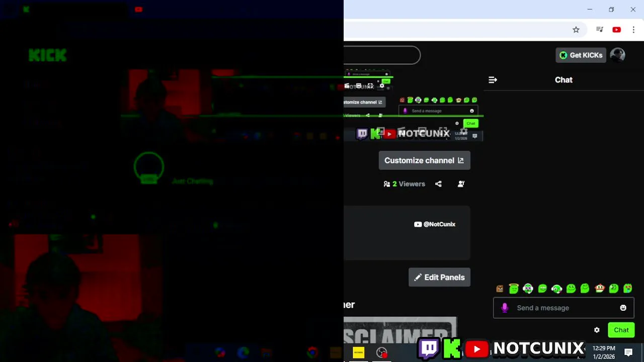Viewport: 644px width, 362px height.
Task: Insert the green halo angel emote
Action: [514, 289]
